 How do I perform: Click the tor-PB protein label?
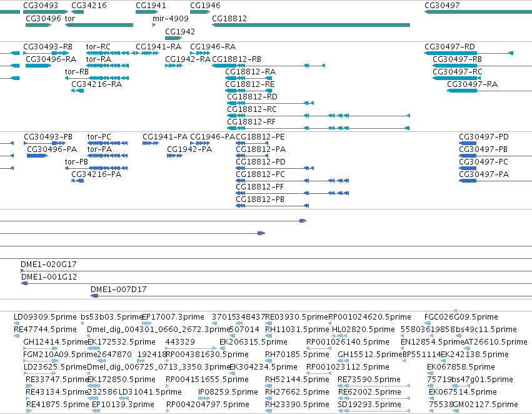click(76, 162)
